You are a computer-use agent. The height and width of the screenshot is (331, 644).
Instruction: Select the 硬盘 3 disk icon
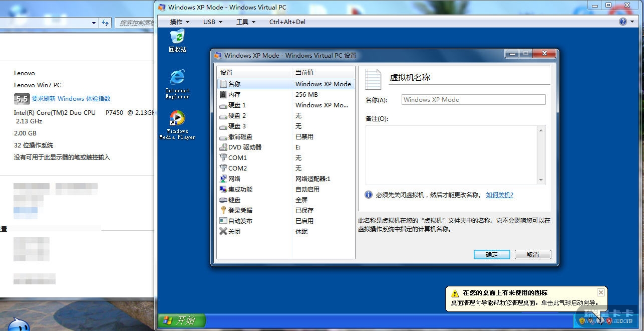click(223, 126)
